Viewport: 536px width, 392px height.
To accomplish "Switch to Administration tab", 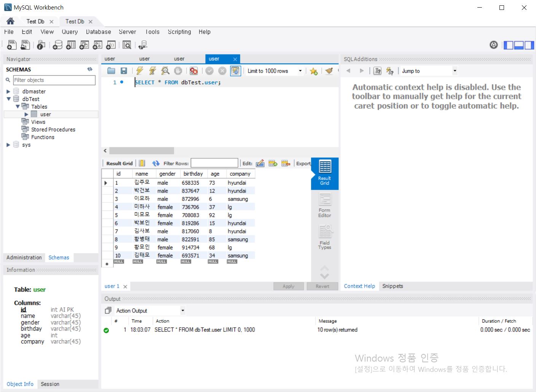I will tap(24, 258).
